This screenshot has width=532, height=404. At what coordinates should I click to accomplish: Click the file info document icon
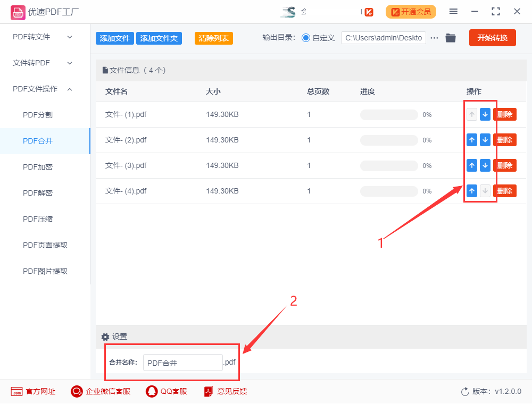pyautogui.click(x=105, y=71)
